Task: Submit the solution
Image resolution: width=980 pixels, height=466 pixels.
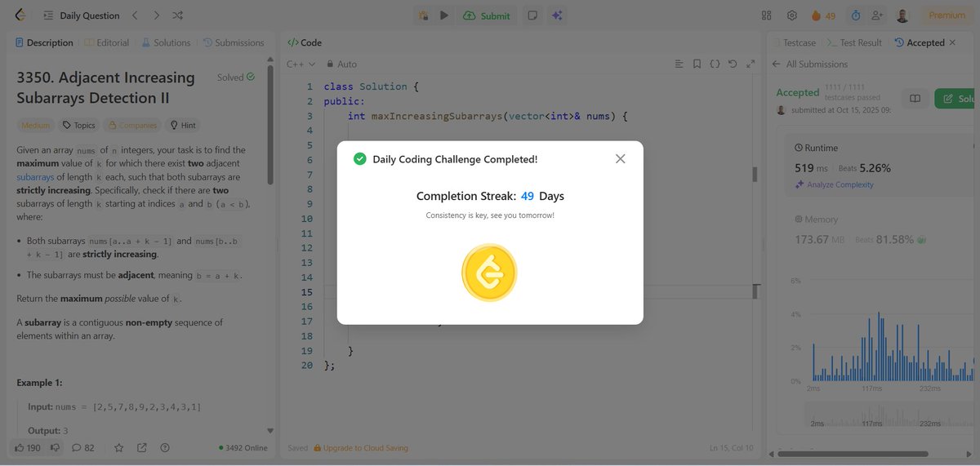Action: (x=486, y=16)
